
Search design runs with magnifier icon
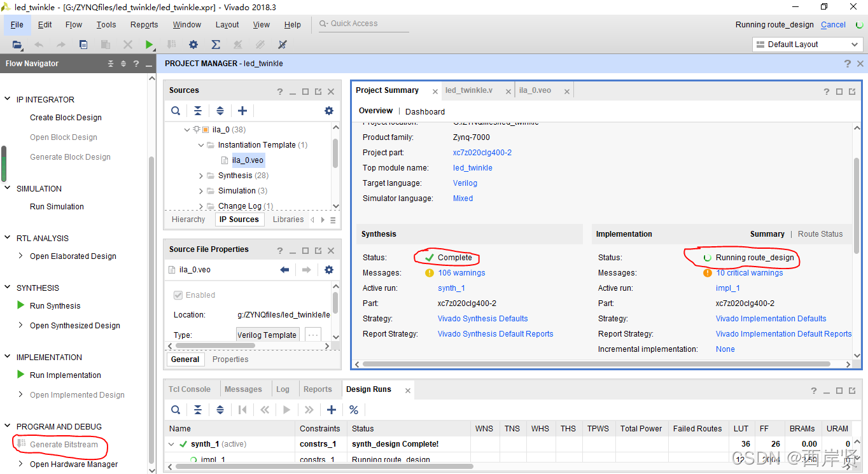[176, 410]
